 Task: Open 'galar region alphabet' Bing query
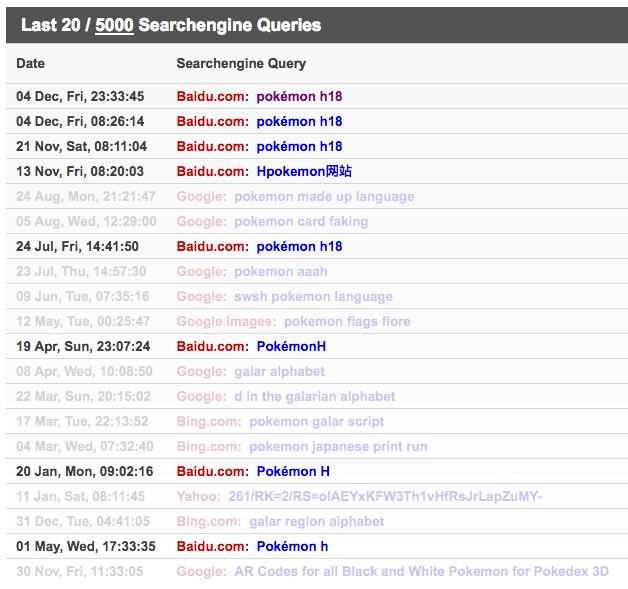click(316, 521)
